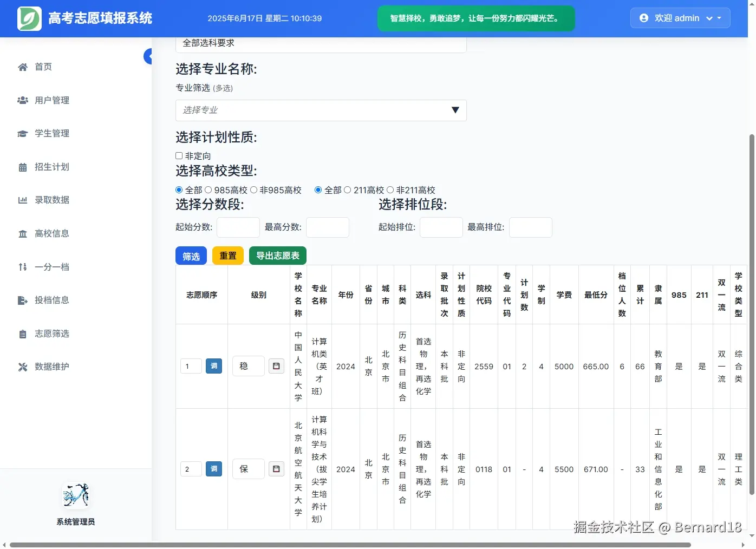This screenshot has height=549, width=756.
Task: Click the green leaf system logo
Action: point(29,18)
